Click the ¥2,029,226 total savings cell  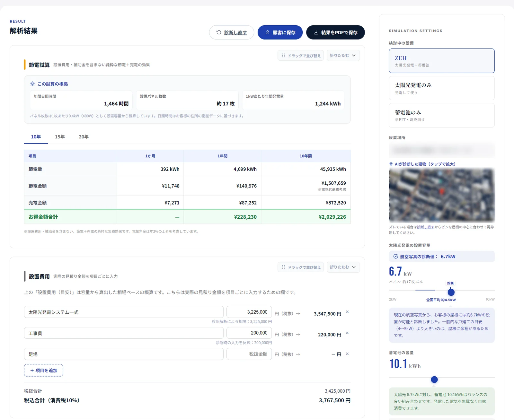(x=306, y=217)
